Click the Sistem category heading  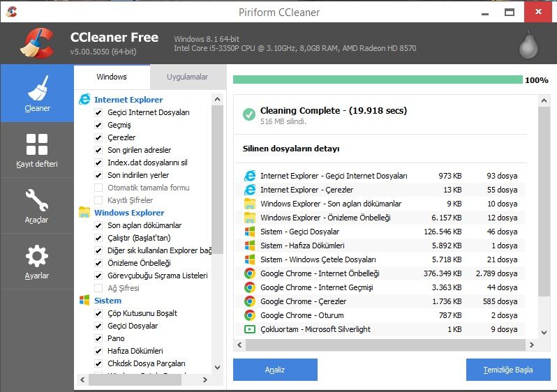[107, 301]
